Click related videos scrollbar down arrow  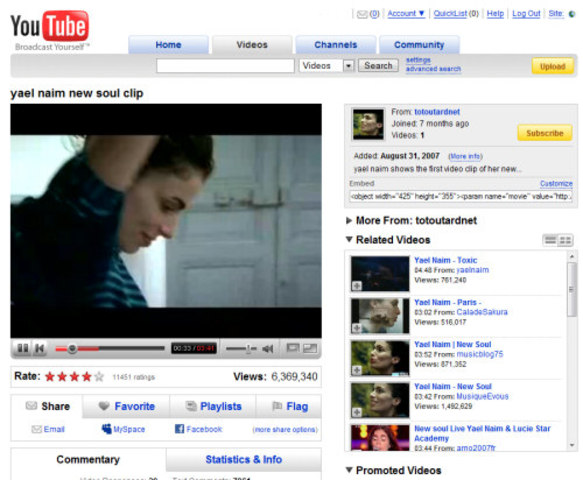tap(572, 445)
